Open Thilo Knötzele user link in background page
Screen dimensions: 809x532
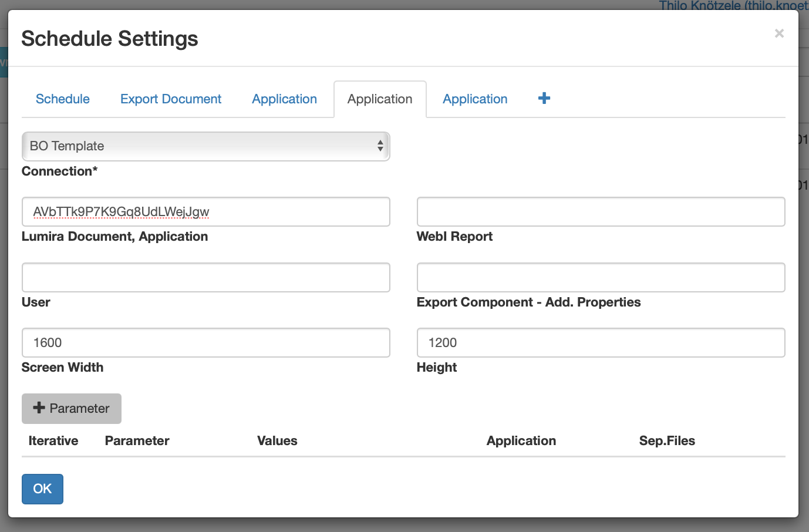[x=734, y=5]
